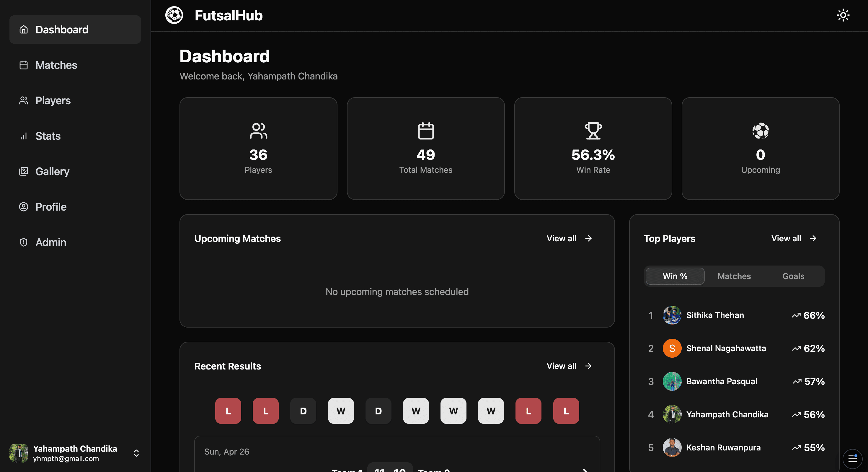Click the 66% trend arrow icon

pyautogui.click(x=796, y=315)
